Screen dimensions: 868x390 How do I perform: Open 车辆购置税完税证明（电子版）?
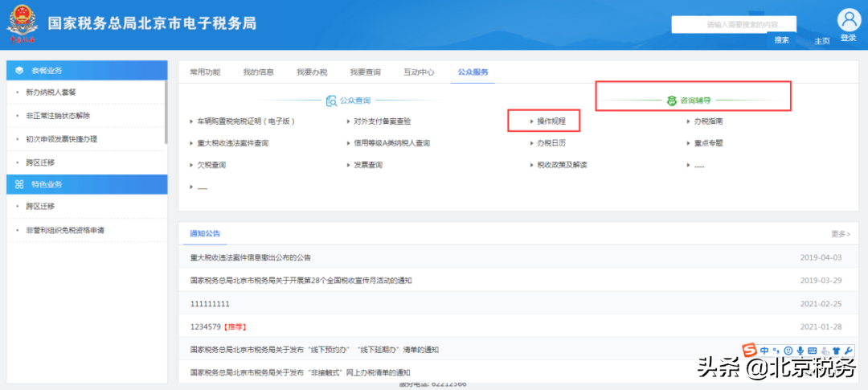point(246,121)
